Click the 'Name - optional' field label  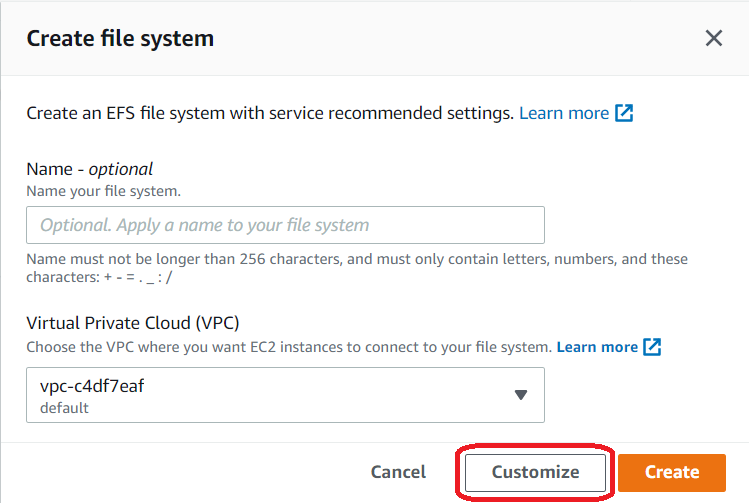point(89,169)
